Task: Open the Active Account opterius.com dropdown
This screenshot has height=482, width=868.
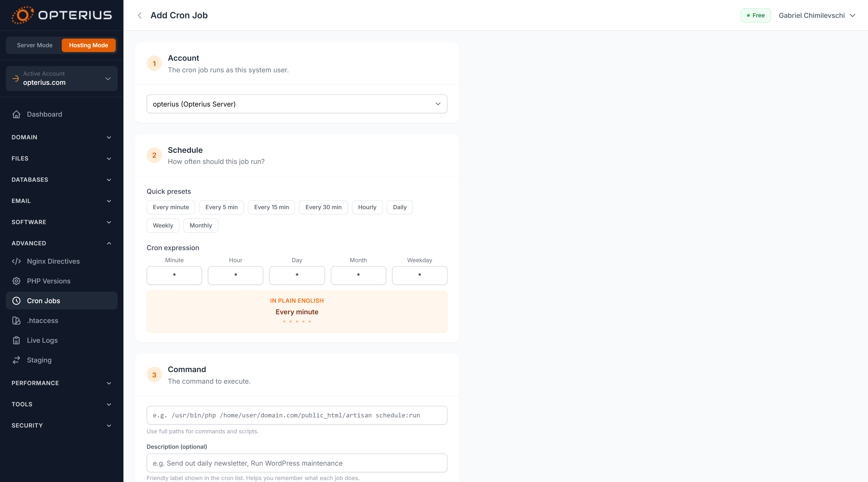Action: pos(62,79)
